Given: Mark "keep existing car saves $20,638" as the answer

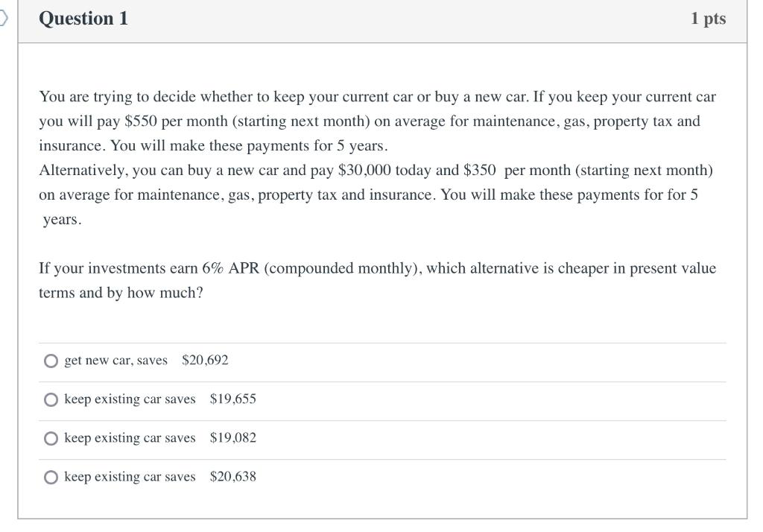Looking at the screenshot, I should click(x=51, y=477).
